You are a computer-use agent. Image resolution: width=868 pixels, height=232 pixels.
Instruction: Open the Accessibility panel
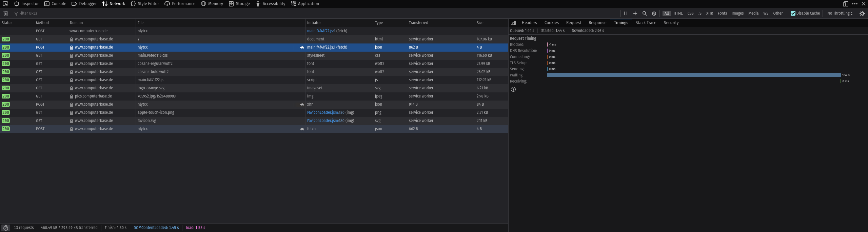(x=271, y=4)
